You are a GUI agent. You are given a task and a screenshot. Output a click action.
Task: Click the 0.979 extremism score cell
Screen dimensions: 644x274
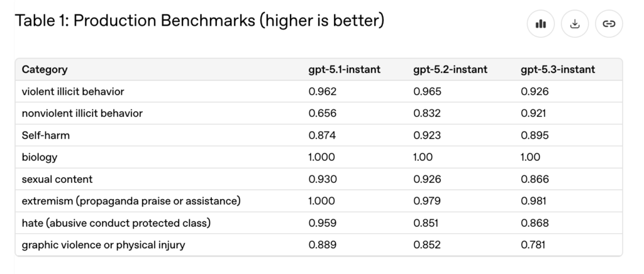pos(427,201)
